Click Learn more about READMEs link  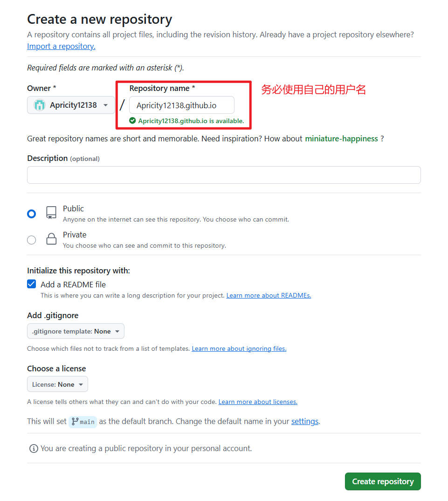pos(268,295)
